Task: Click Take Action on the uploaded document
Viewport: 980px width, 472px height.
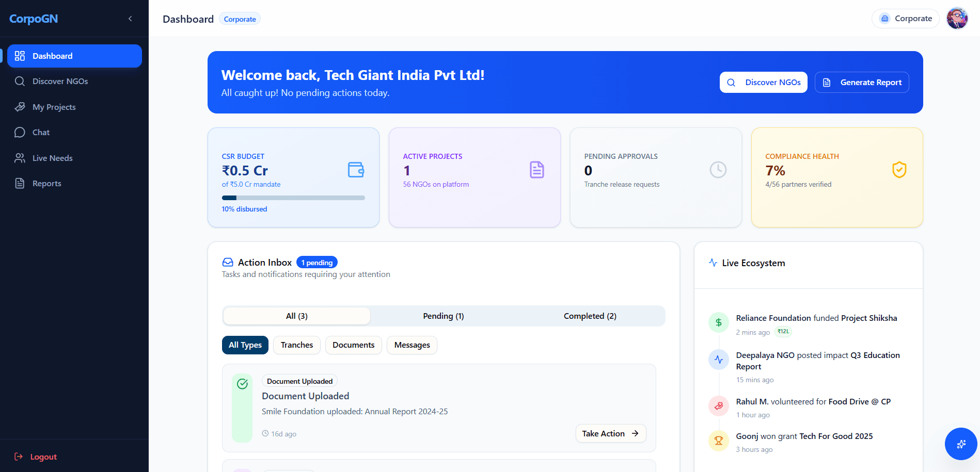Action: pyautogui.click(x=610, y=433)
